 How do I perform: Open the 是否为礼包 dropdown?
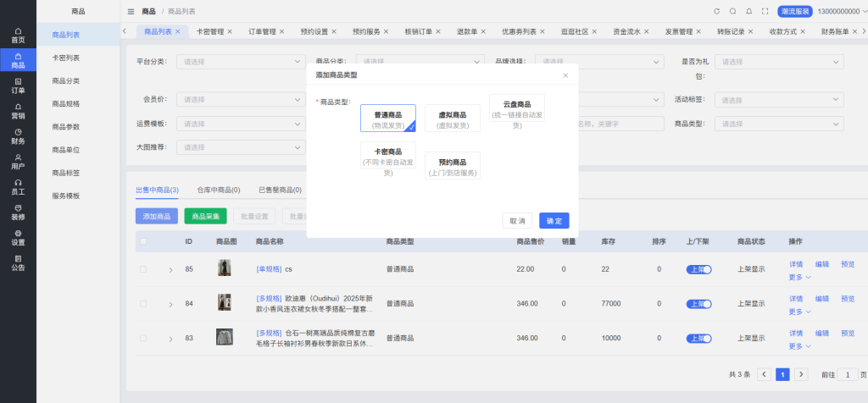(x=780, y=62)
